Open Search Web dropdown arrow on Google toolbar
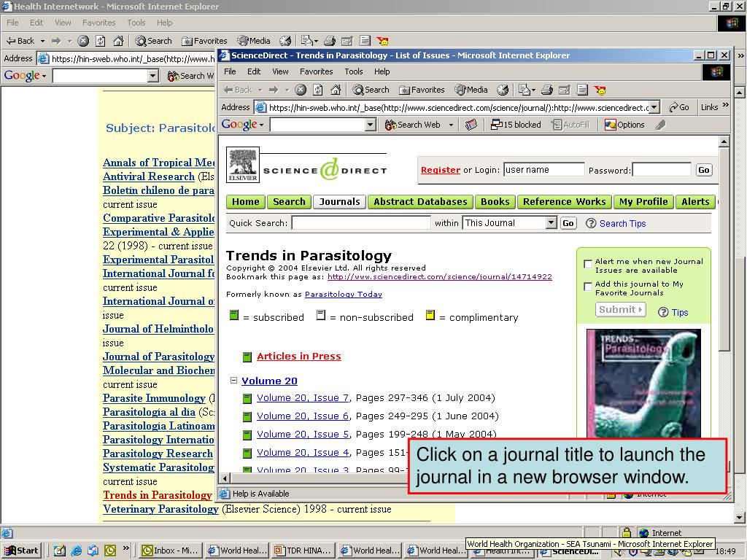747x560 pixels. point(451,125)
